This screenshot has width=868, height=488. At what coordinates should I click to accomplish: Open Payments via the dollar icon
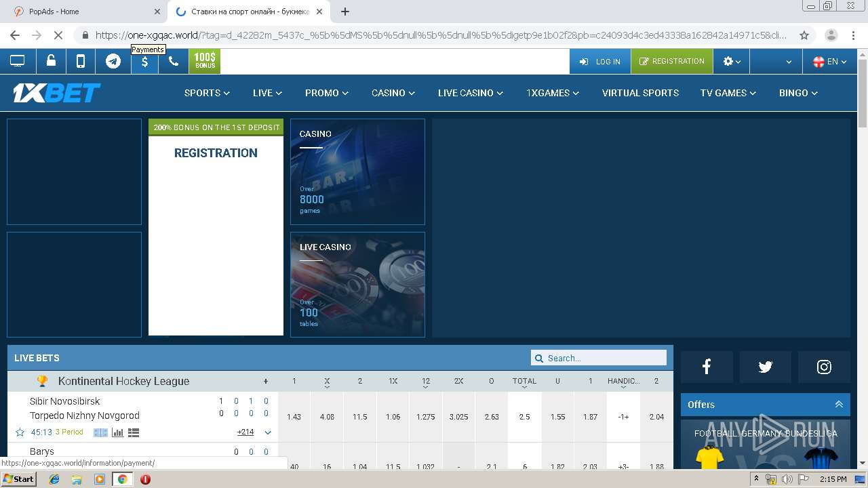point(144,61)
